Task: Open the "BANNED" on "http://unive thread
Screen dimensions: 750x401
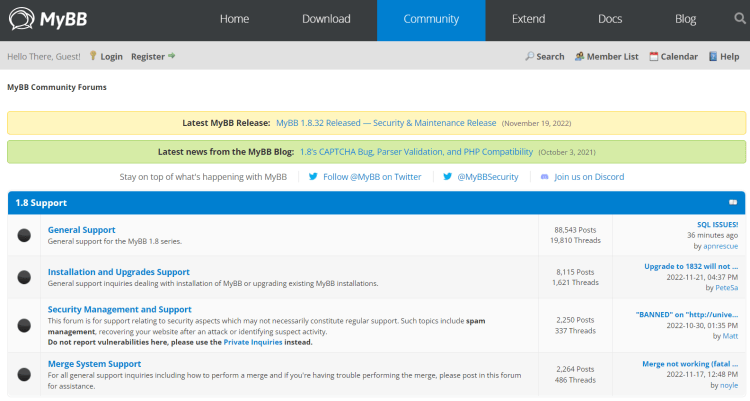Action: click(687, 314)
